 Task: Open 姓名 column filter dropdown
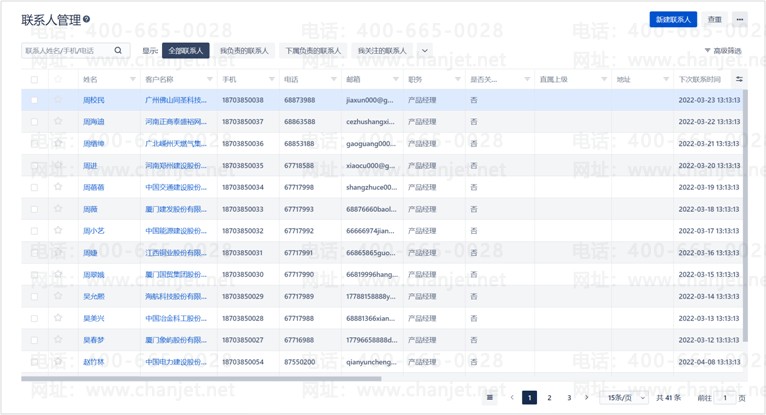click(132, 79)
